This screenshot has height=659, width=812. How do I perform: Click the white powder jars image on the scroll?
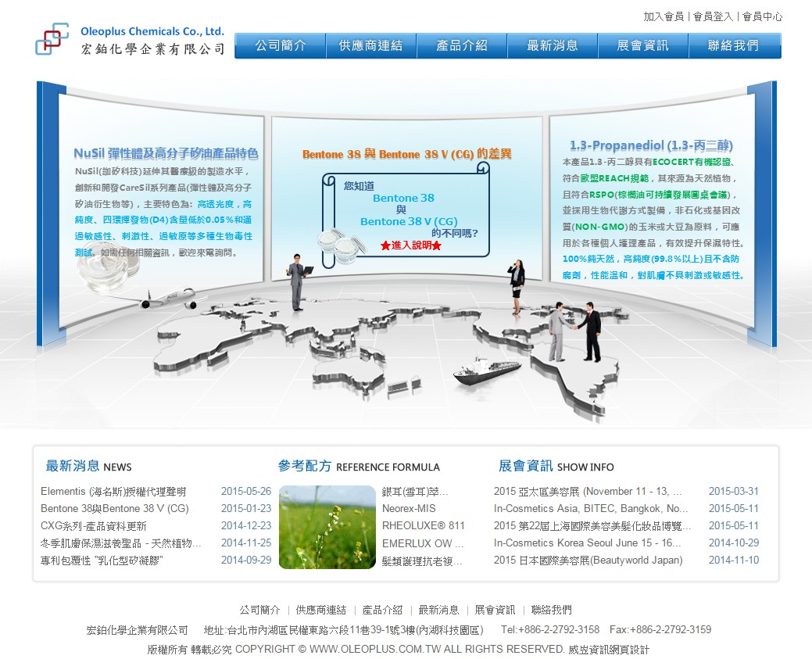tap(342, 246)
